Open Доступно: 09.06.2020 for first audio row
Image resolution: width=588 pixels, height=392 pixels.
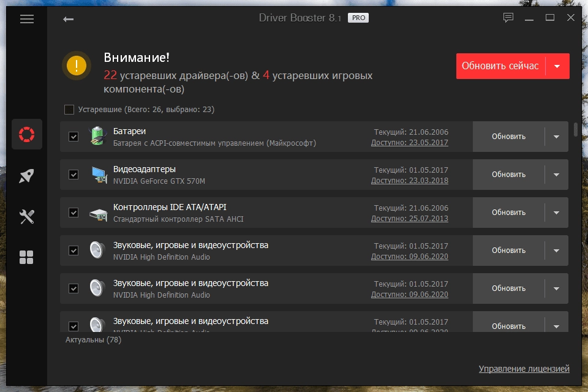(410, 257)
